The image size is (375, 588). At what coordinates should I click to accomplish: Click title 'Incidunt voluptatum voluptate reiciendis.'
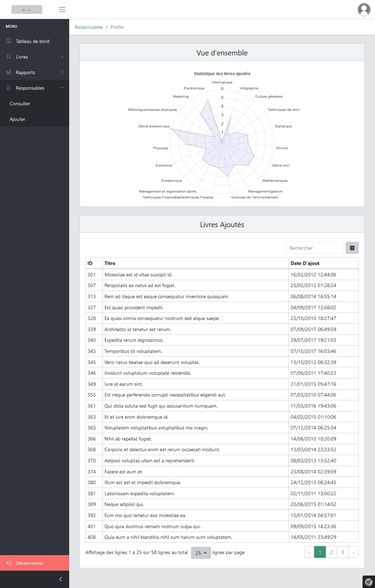[x=148, y=373]
